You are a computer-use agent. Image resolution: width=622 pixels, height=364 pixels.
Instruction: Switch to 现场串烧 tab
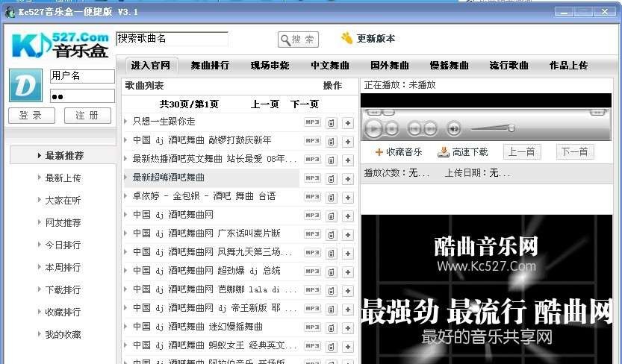tap(270, 66)
